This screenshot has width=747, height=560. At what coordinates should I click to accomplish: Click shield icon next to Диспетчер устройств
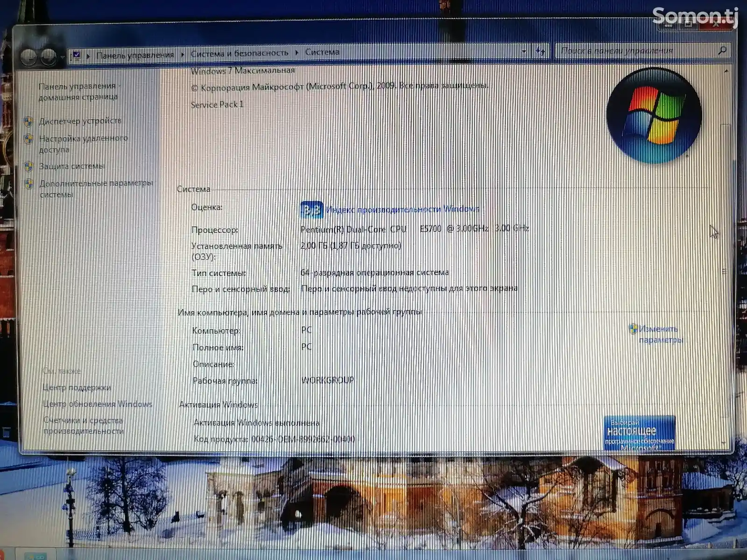click(x=28, y=122)
